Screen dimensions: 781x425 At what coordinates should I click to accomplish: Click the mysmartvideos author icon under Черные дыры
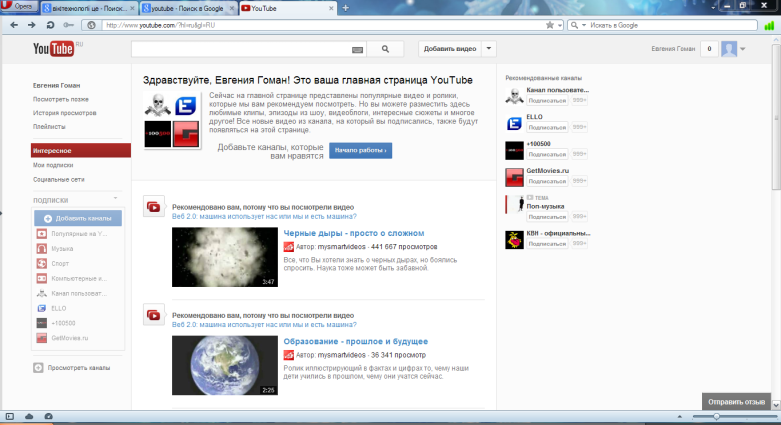tap(288, 247)
